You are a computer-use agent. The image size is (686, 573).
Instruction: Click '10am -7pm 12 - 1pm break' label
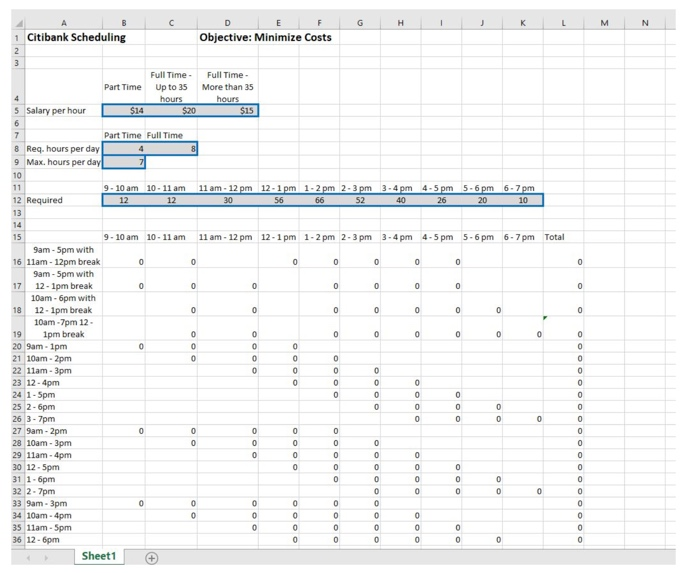(x=63, y=328)
